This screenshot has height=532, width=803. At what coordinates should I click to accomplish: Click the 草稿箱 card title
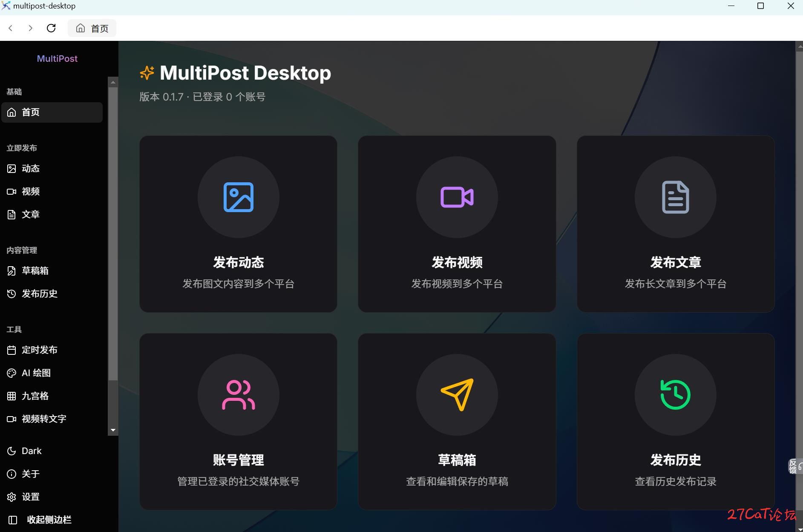point(457,460)
